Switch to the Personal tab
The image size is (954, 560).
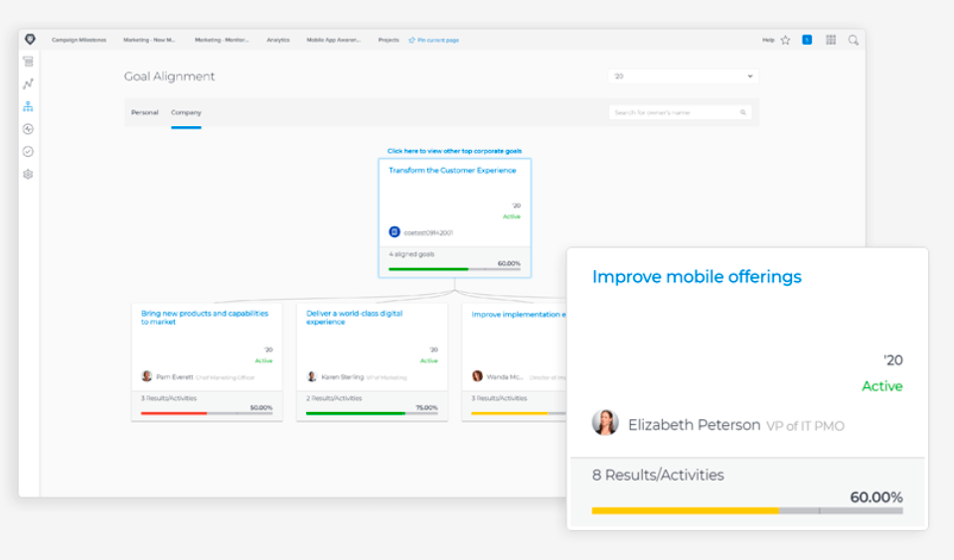(x=145, y=112)
